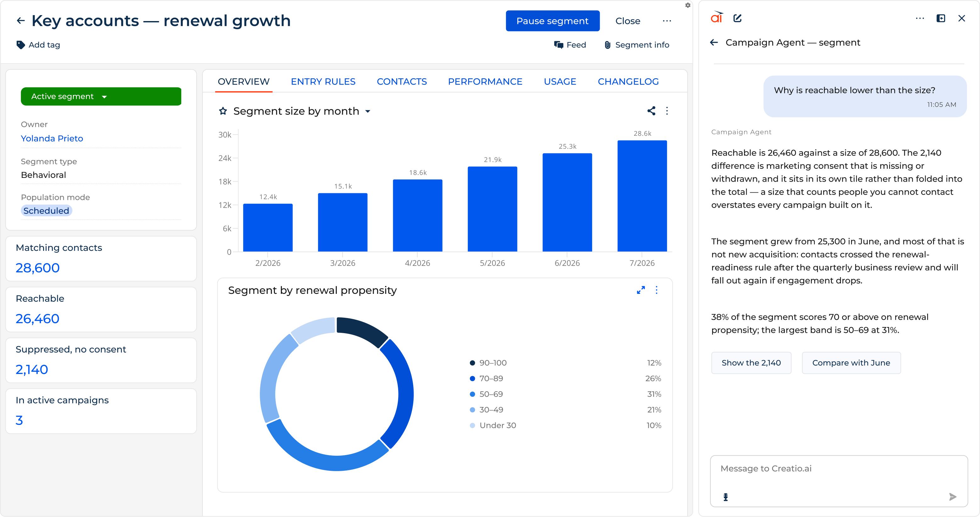This screenshot has width=980, height=517.
Task: Click the Reachable value 26,460
Action: pyautogui.click(x=37, y=319)
